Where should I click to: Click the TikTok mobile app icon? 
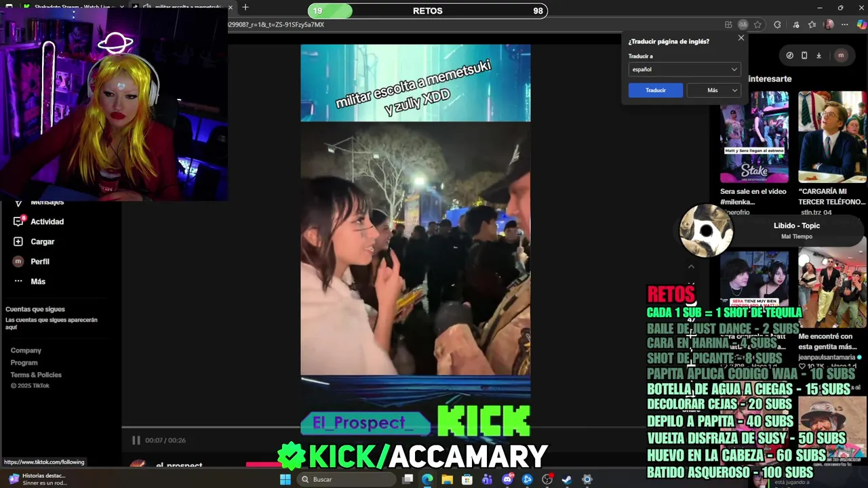804,56
